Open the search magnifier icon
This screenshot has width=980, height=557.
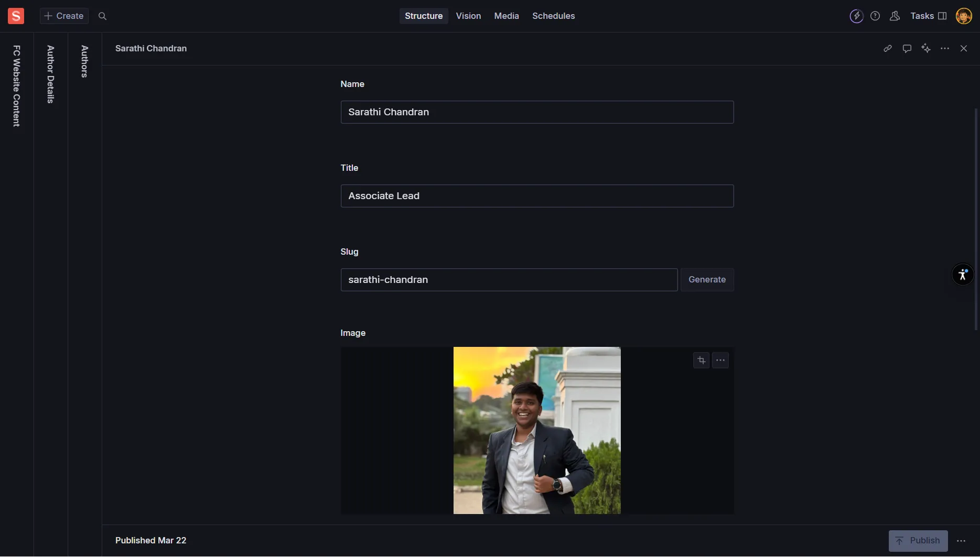103,16
